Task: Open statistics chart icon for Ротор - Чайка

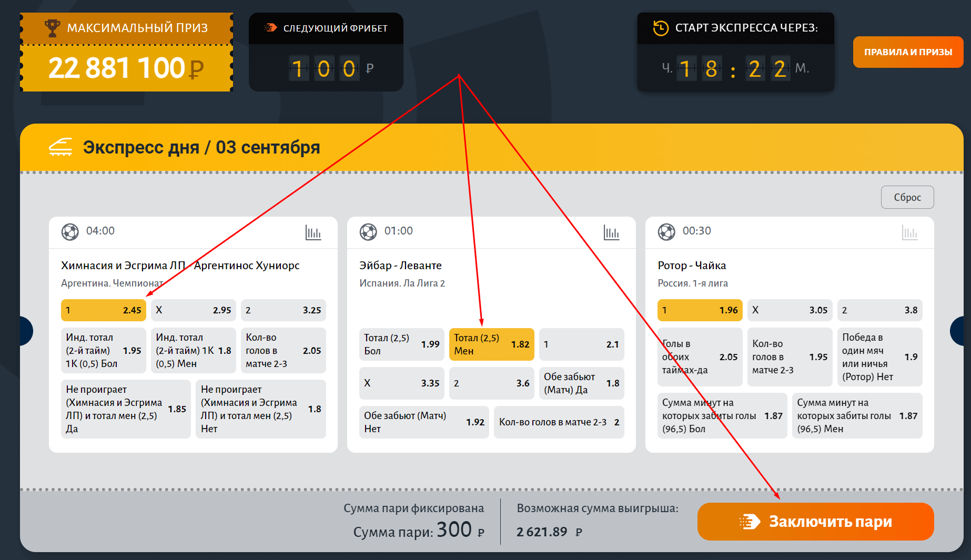Action: click(x=909, y=232)
